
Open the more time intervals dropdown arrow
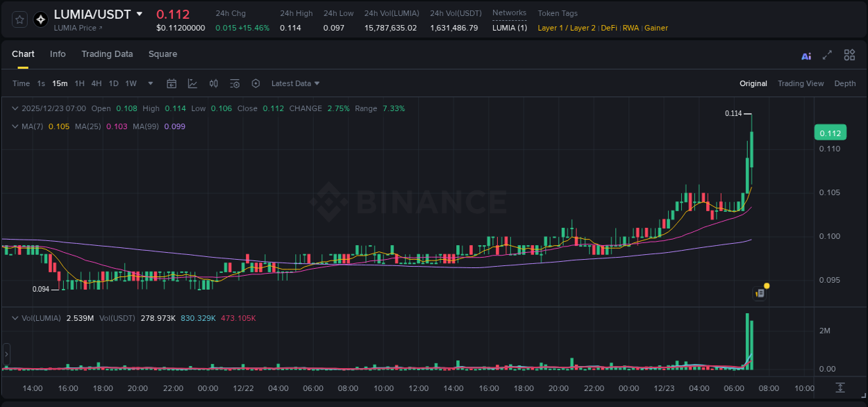(151, 83)
